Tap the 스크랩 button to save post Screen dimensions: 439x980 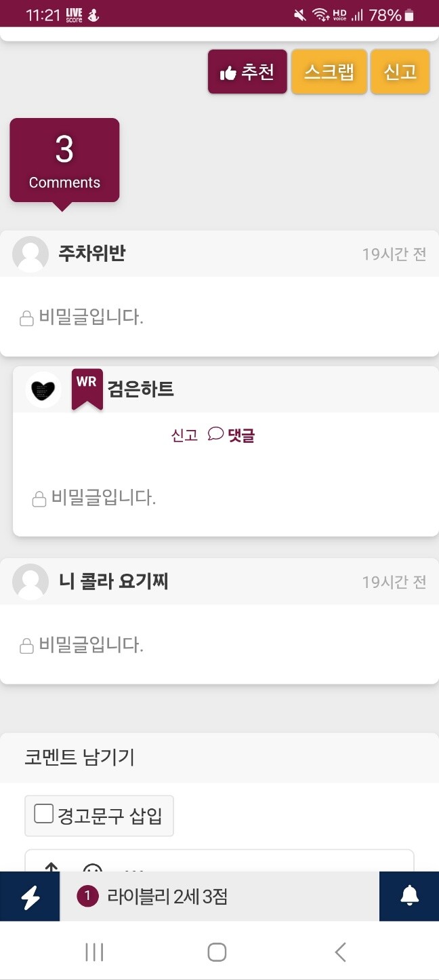click(329, 71)
